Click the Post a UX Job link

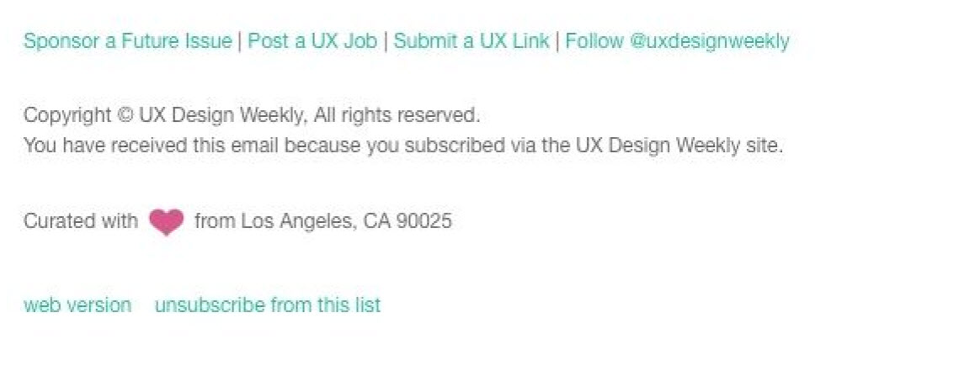point(312,41)
